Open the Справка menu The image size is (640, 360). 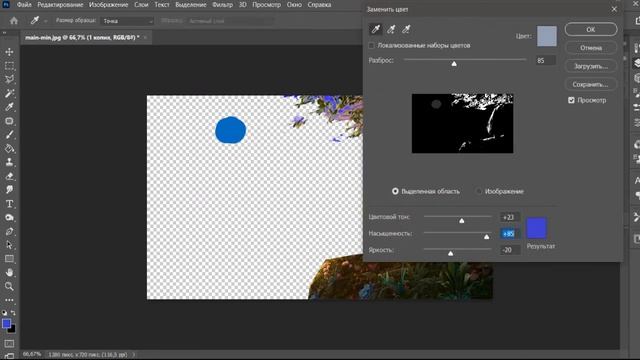(x=319, y=5)
